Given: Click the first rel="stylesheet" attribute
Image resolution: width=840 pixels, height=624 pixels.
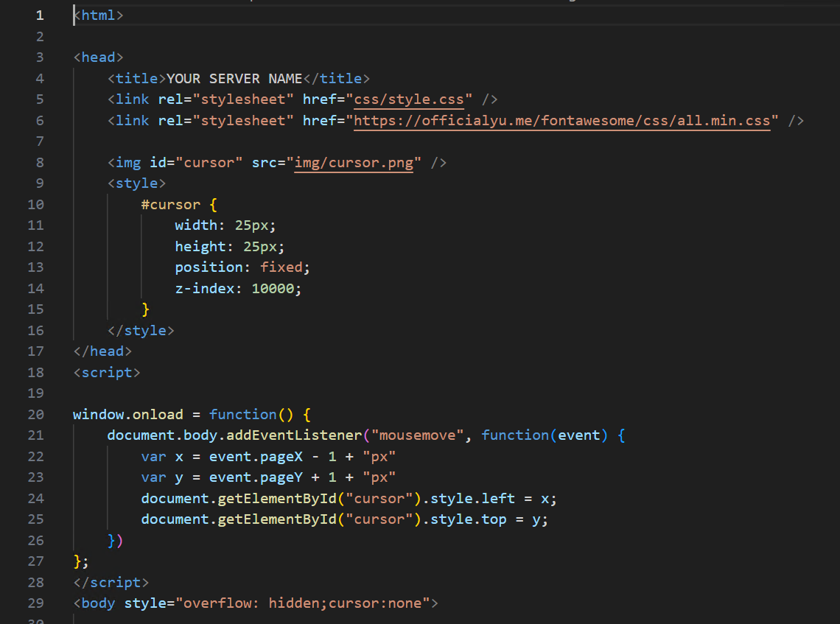Looking at the screenshot, I should [226, 99].
